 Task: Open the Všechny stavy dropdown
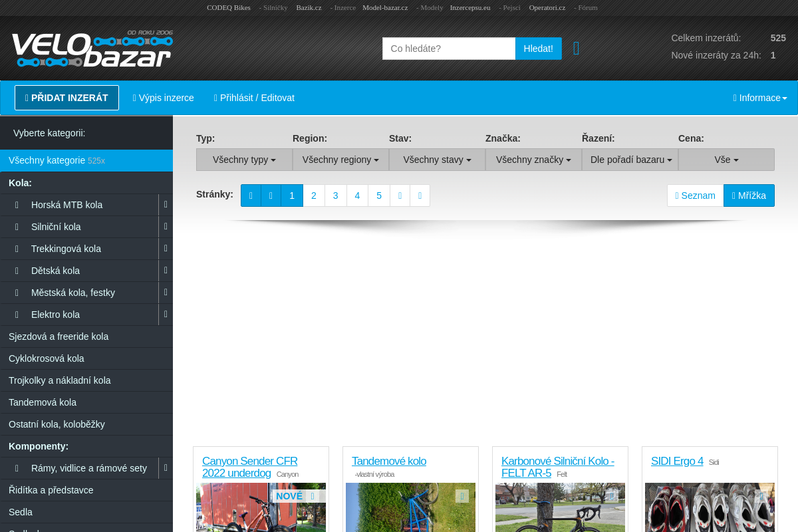[437, 160]
